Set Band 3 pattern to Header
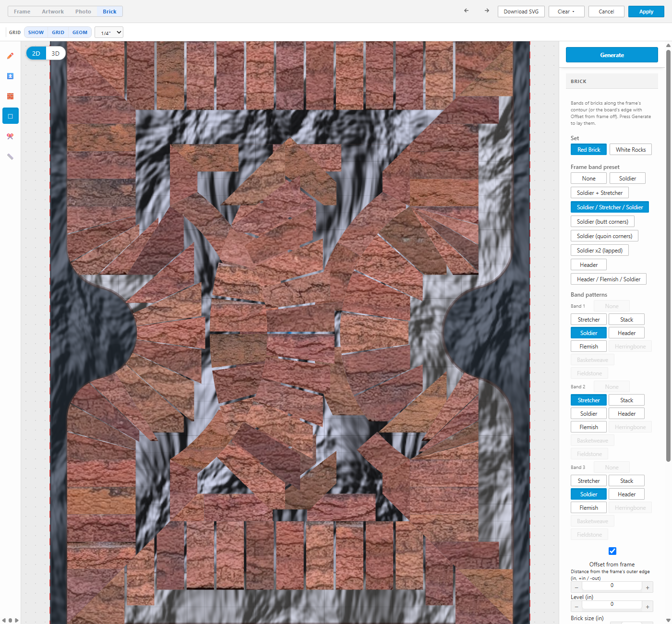This screenshot has height=624, width=672. [626, 494]
